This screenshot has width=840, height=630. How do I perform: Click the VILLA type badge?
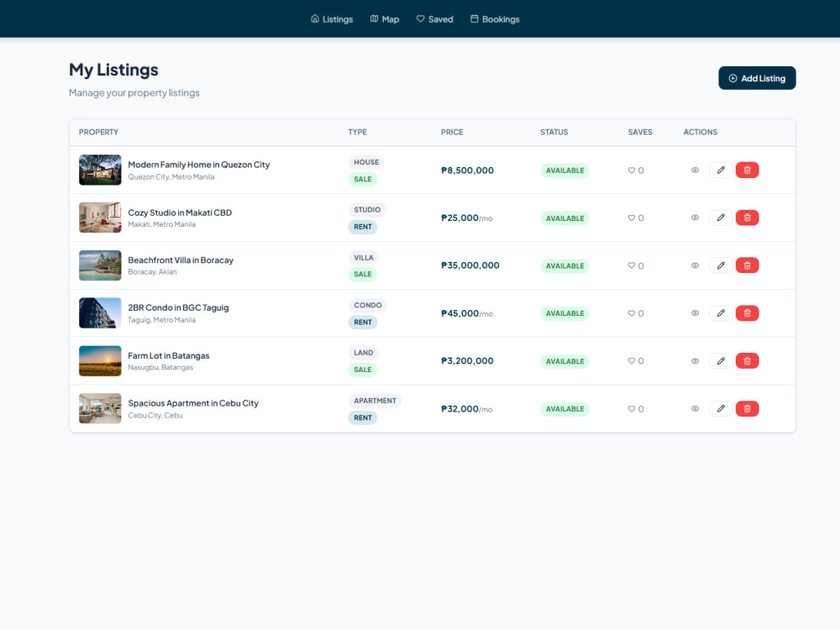click(x=364, y=258)
